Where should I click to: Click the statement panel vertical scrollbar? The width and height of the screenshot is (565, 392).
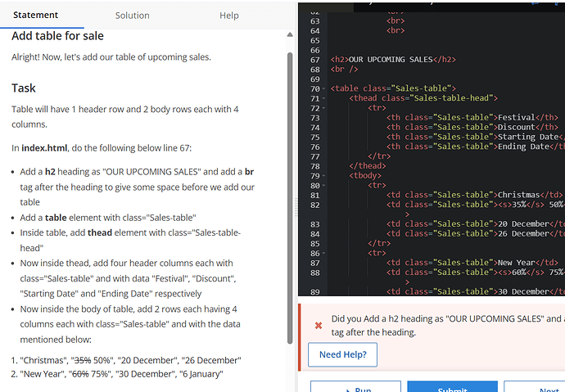coord(290,198)
